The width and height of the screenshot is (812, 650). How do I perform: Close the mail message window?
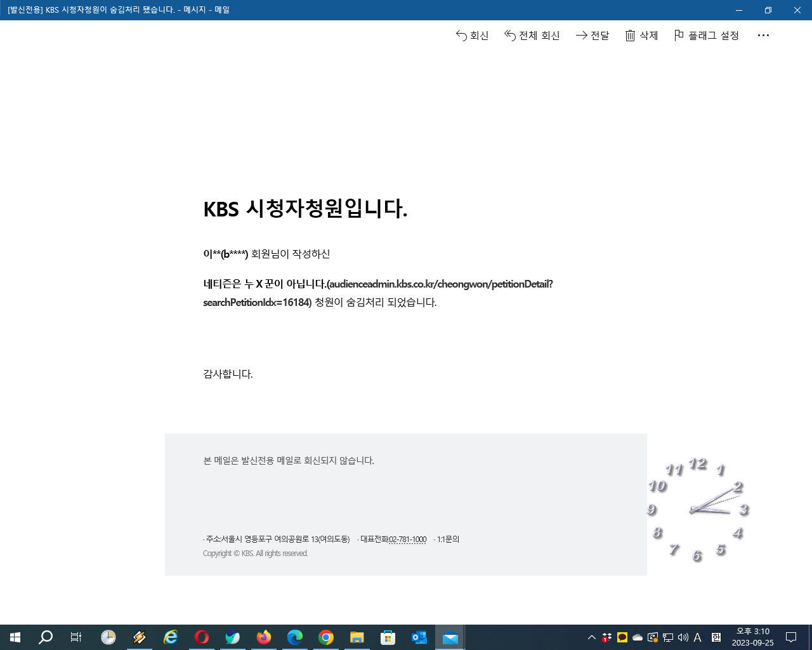click(x=797, y=10)
